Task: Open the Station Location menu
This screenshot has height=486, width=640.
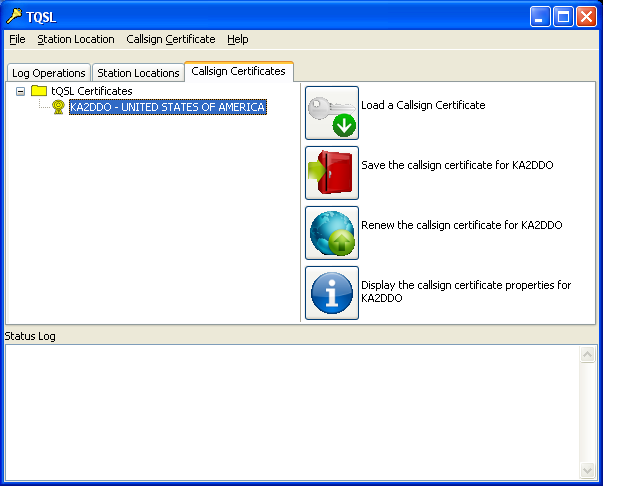Action: pos(76,39)
